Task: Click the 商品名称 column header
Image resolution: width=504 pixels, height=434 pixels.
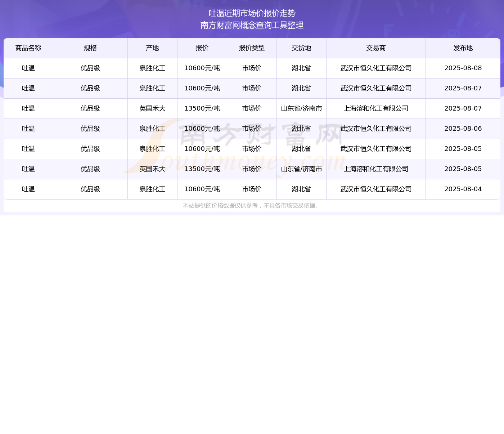Action: [x=28, y=48]
